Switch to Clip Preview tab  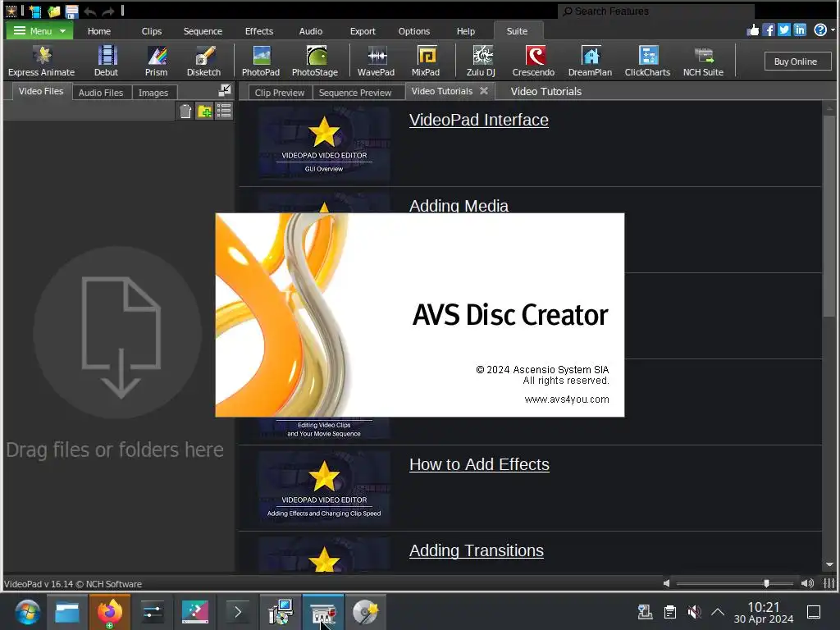click(279, 93)
